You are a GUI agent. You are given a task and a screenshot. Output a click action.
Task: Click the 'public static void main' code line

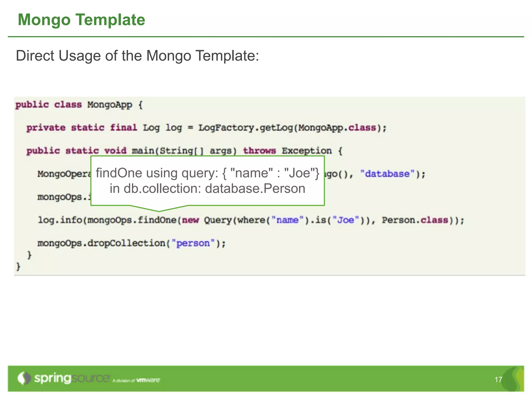(x=184, y=151)
